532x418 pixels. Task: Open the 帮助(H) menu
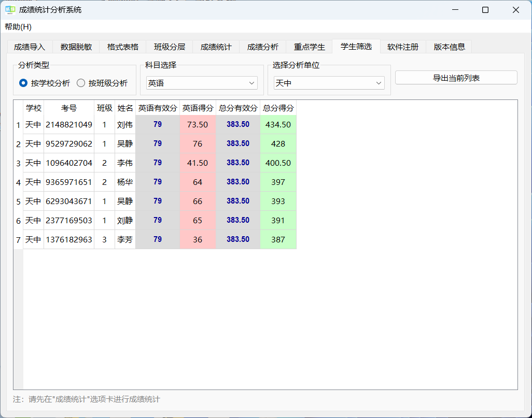pos(18,27)
